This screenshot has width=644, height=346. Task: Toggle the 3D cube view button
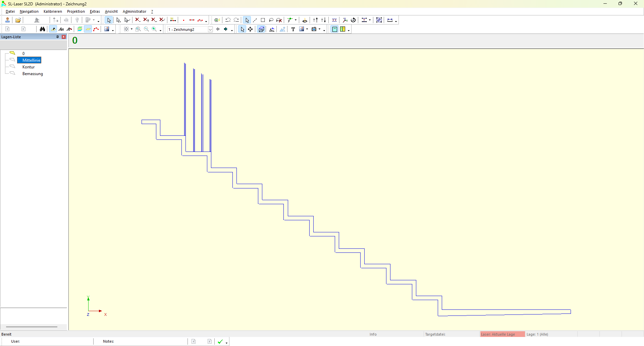(x=261, y=29)
